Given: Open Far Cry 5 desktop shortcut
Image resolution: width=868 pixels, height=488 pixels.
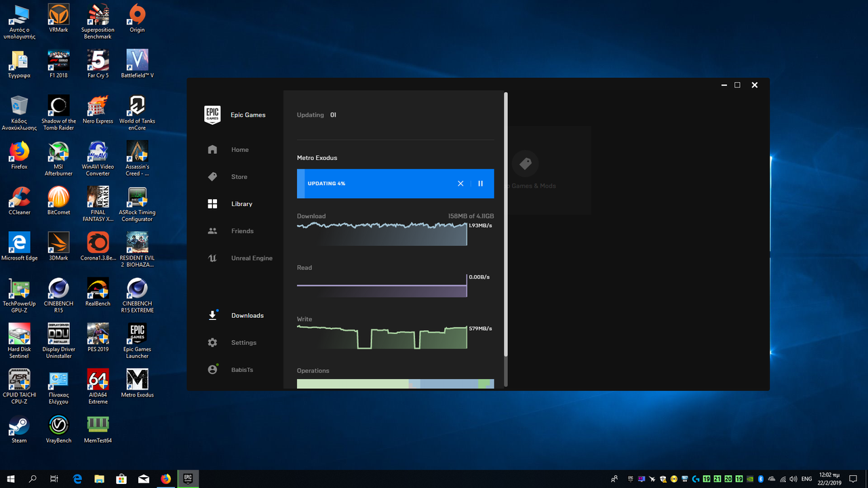Looking at the screenshot, I should pos(98,64).
